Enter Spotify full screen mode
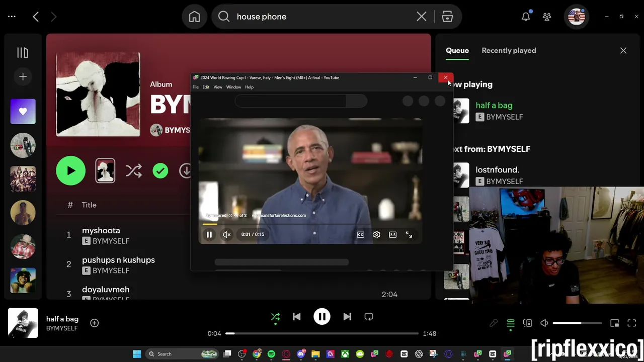644x362 pixels. 632,323
